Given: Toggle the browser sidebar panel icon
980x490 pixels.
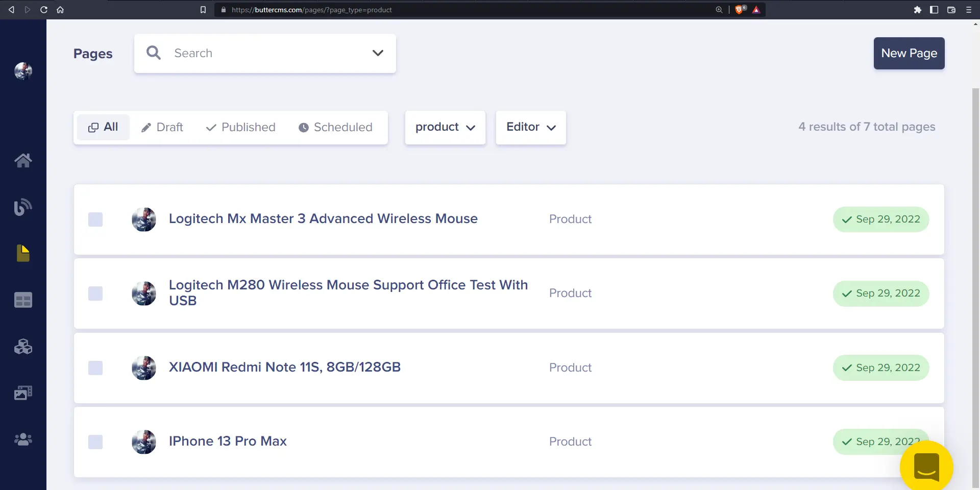Looking at the screenshot, I should coord(934,10).
